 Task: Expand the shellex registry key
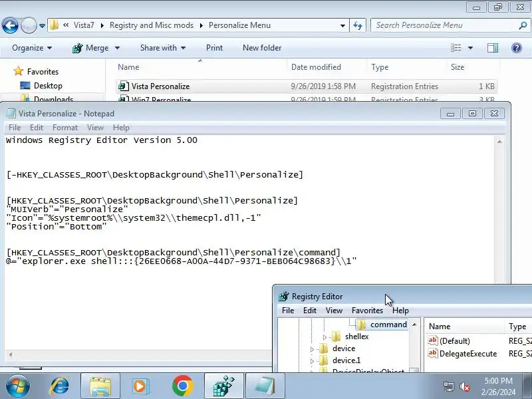pyautogui.click(x=325, y=337)
